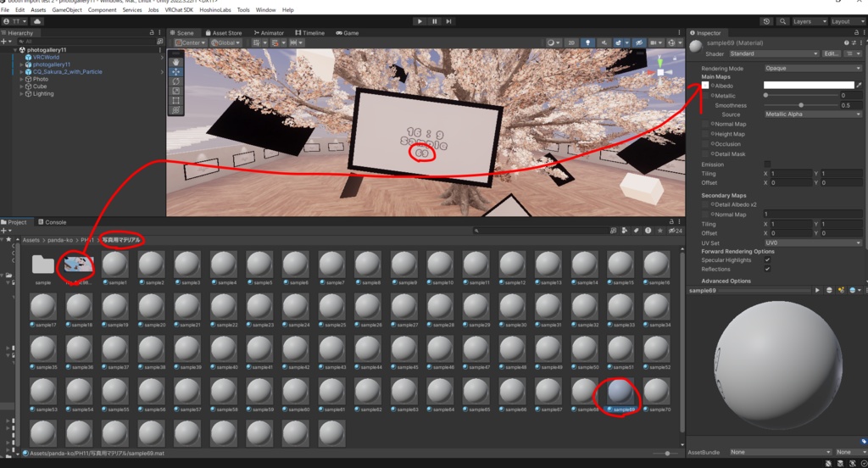Open the Center pivot dropdown

190,42
